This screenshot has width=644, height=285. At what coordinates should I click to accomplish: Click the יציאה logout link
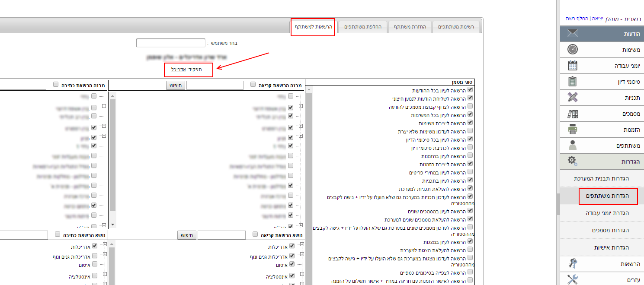[x=598, y=19]
